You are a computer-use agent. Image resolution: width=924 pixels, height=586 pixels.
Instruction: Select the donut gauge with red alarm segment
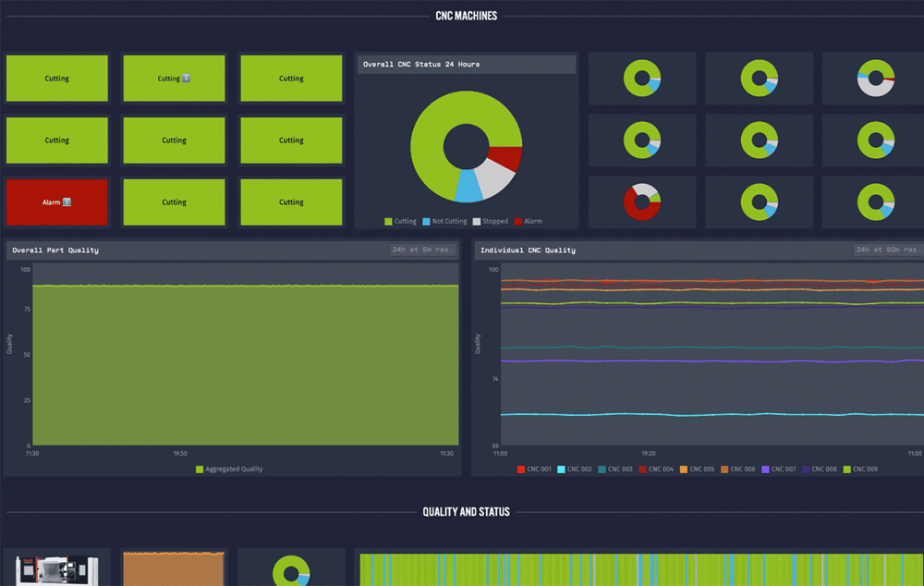click(642, 201)
